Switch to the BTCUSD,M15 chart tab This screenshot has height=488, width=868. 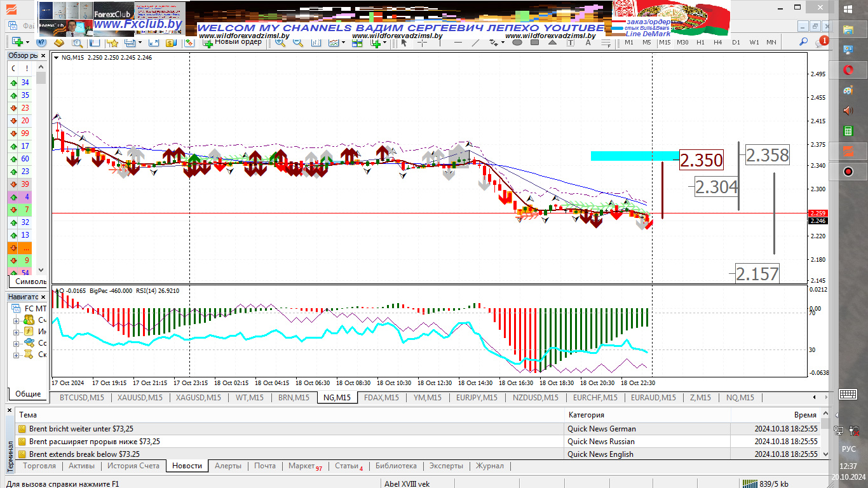[81, 398]
